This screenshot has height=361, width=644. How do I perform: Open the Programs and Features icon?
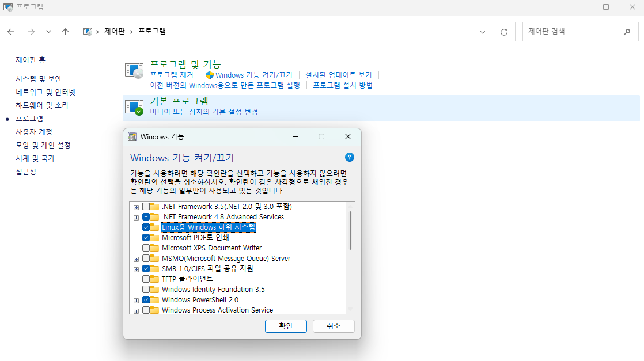[x=134, y=70]
